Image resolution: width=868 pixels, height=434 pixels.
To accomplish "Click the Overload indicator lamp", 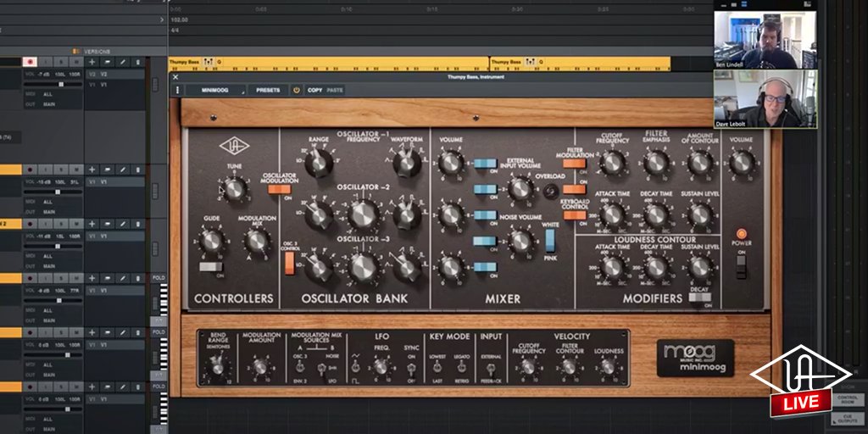I will 549,192.
